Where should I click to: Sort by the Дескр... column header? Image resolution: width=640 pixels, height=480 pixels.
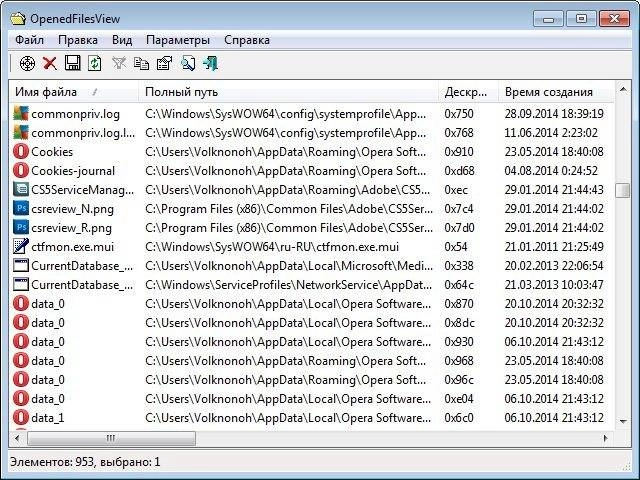468,92
